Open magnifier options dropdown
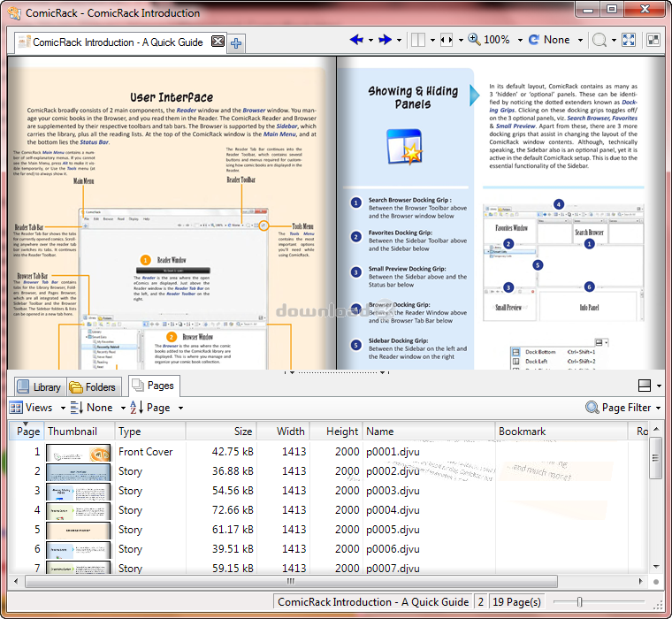Viewport: 672px width, 619px height. (614, 41)
